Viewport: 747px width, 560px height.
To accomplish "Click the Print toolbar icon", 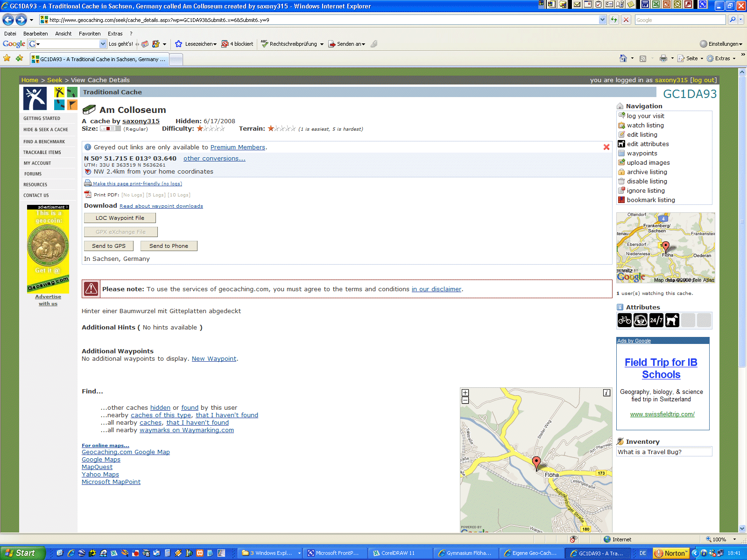I will (x=663, y=58).
